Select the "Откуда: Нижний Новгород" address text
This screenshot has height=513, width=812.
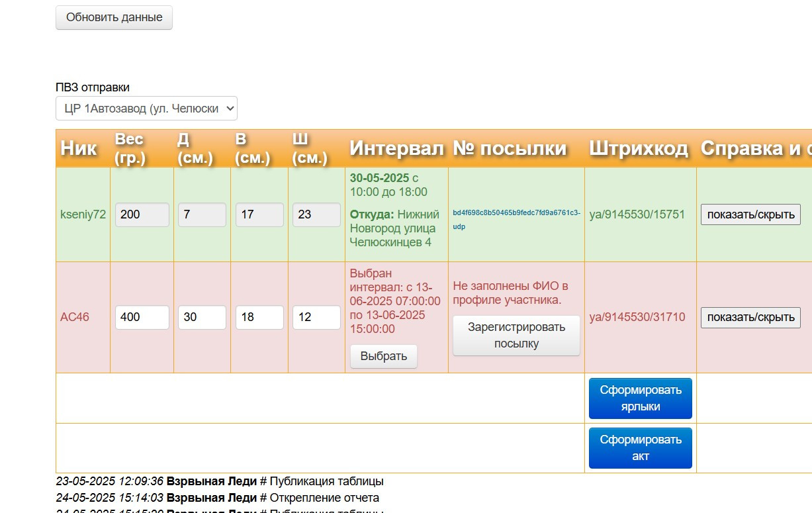[394, 228]
